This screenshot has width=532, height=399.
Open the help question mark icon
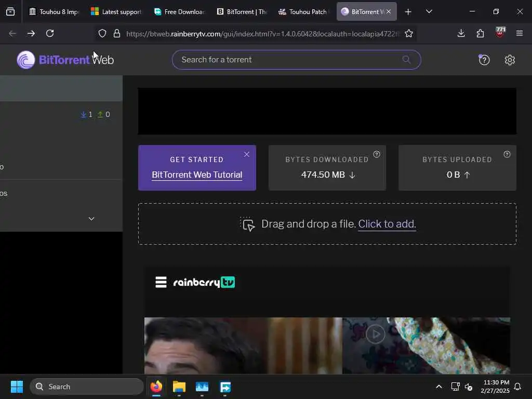point(484,60)
